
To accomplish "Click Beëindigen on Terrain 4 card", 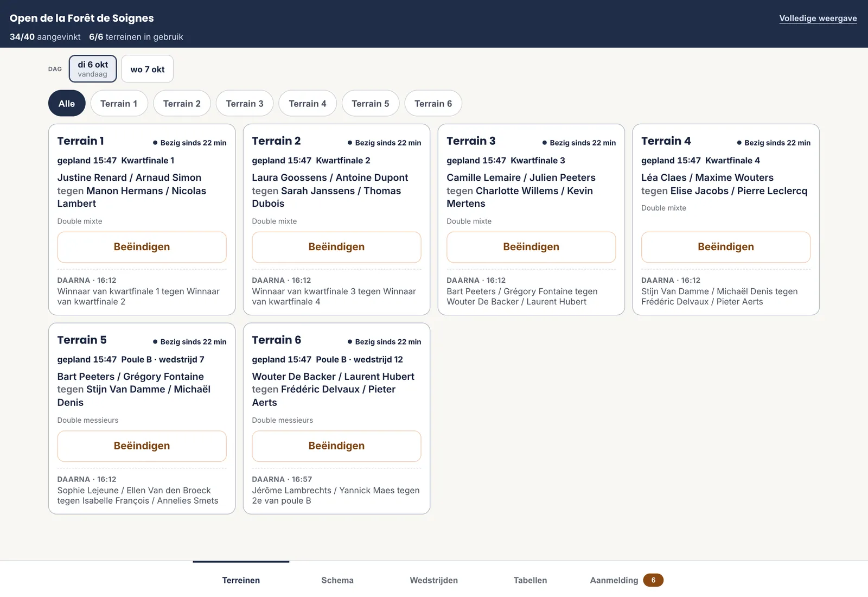I will (x=726, y=247).
